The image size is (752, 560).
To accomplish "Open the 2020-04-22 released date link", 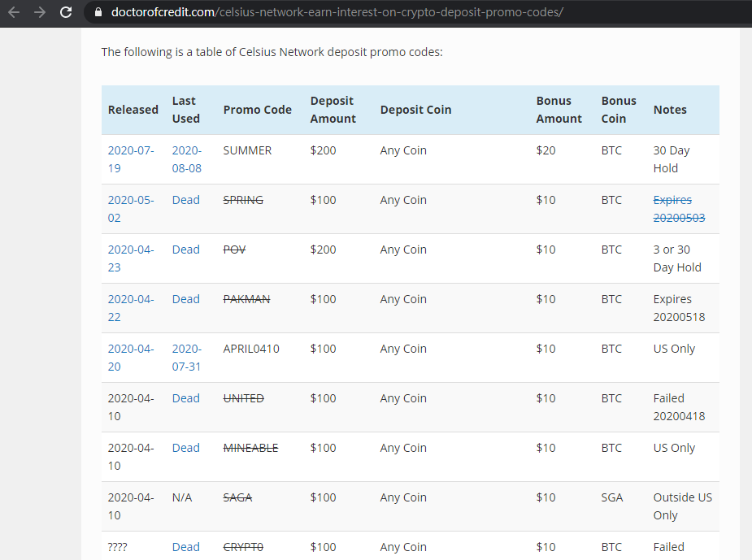I will point(131,308).
